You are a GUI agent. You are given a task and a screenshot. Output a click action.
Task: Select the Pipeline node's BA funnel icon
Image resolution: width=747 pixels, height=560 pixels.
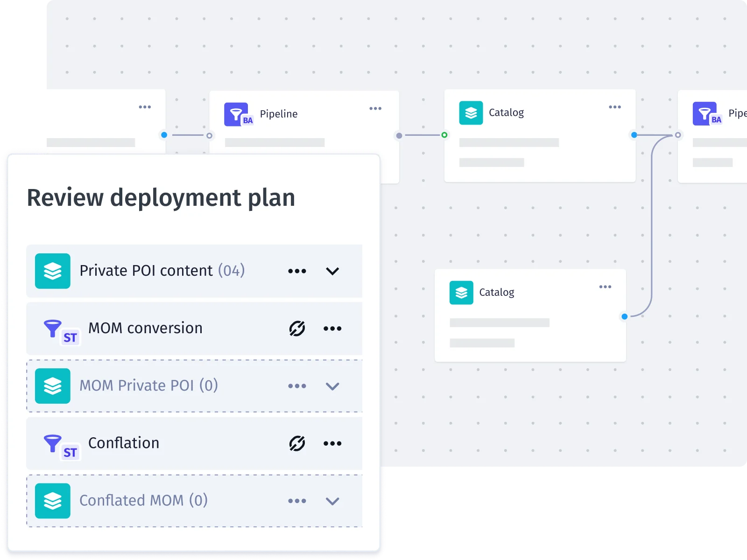238,114
